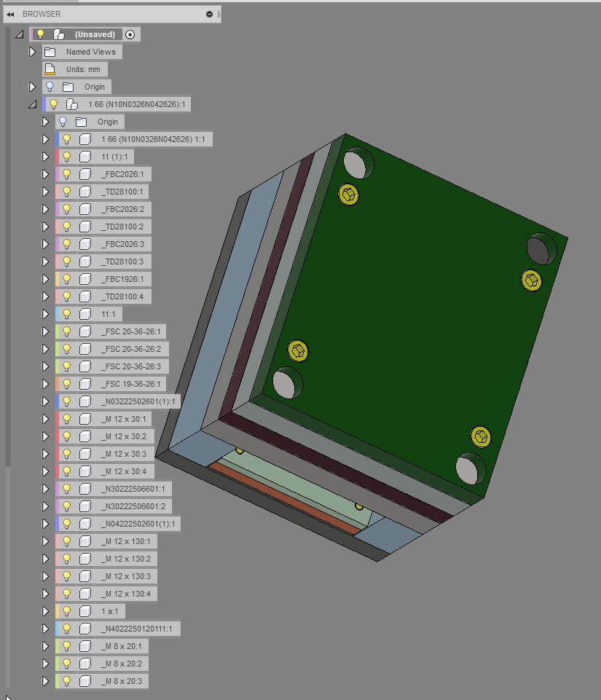Toggle visibility bulb of (Unsaved) root
The width and height of the screenshot is (601, 700).
[x=41, y=34]
